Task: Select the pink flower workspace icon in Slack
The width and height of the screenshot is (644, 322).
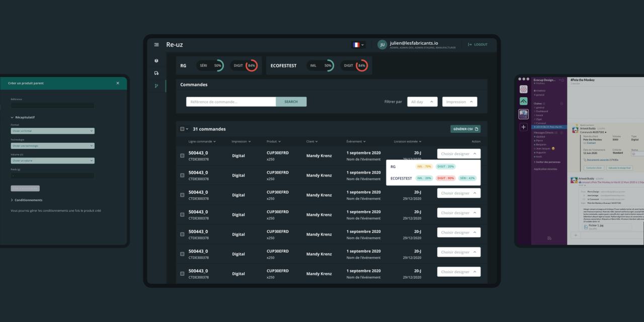Action: click(x=523, y=89)
